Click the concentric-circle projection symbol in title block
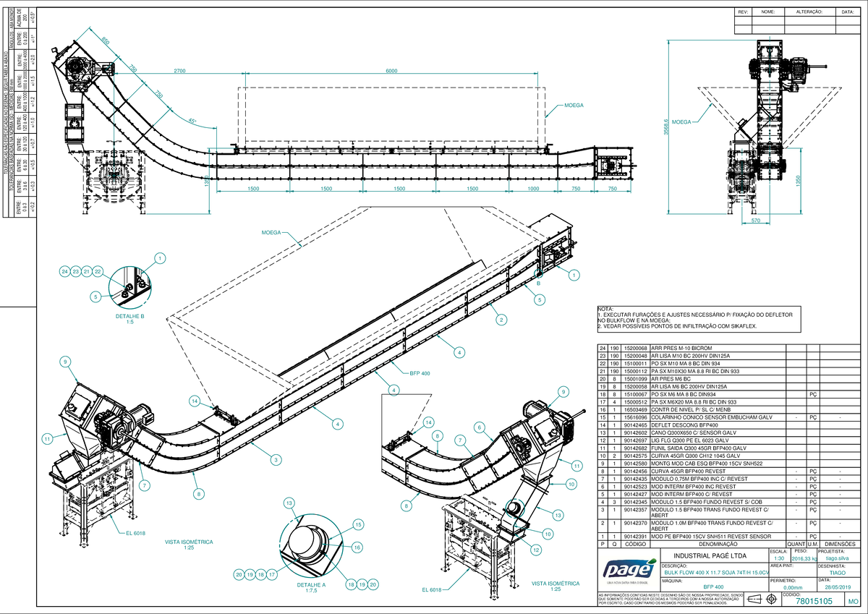 (771, 599)
